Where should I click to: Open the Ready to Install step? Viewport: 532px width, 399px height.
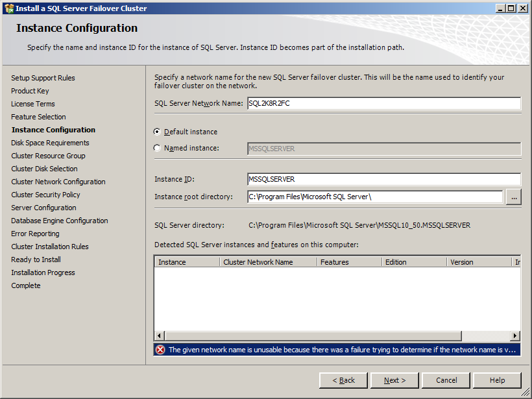[36, 260]
